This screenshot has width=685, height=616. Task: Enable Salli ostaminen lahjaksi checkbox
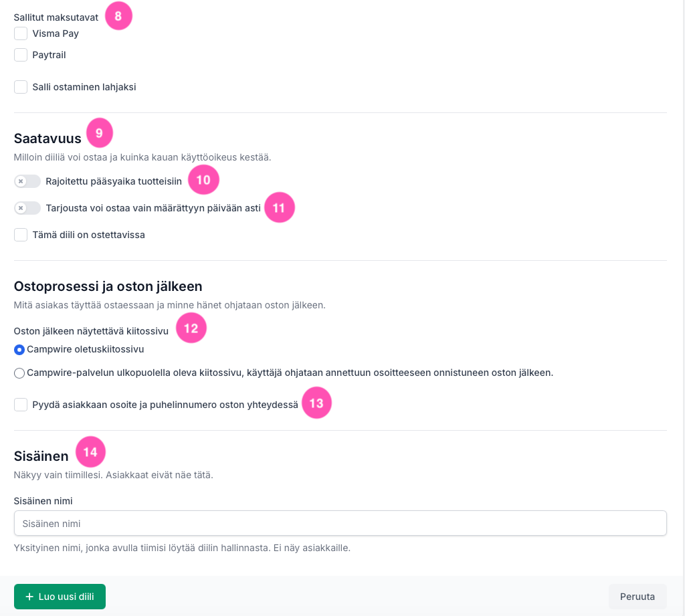(x=21, y=87)
